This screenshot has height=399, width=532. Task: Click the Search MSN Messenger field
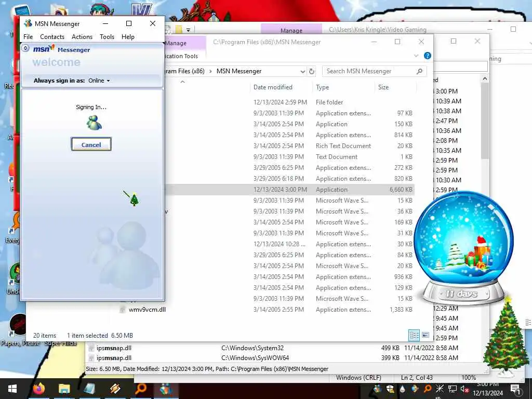tap(374, 71)
